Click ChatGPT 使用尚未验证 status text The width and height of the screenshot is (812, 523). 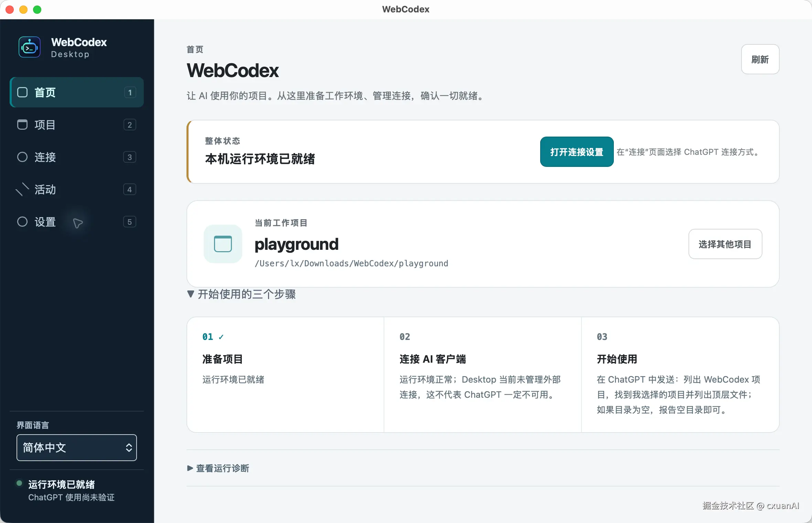(72, 498)
